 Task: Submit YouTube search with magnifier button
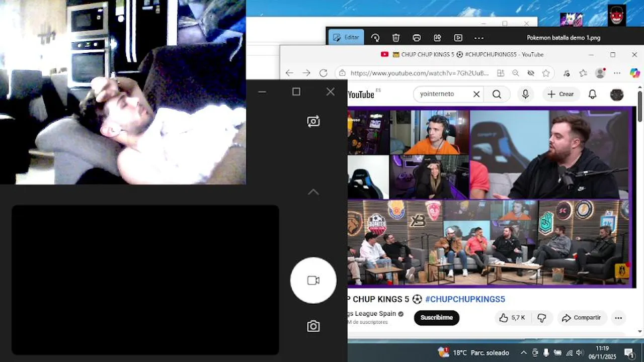497,94
